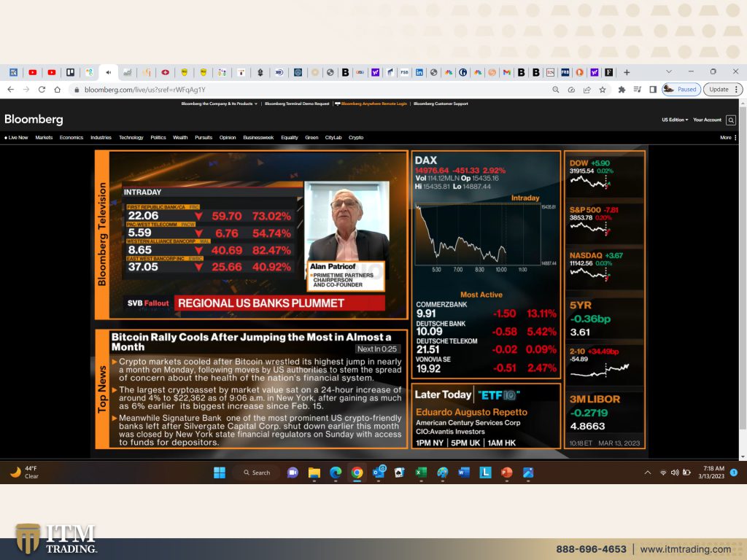
Task: Switch to the Gmail tab
Action: coord(507,72)
